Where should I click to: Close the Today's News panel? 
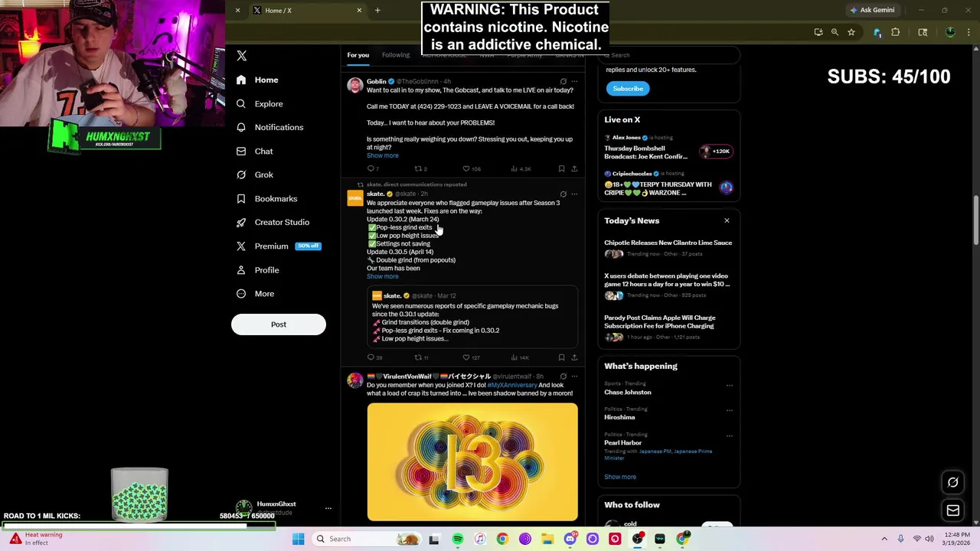727,220
